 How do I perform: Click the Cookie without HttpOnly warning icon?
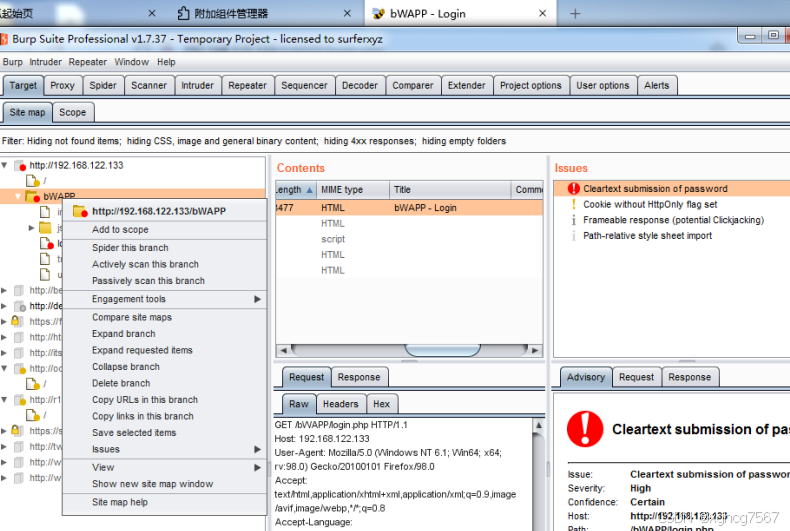573,205
